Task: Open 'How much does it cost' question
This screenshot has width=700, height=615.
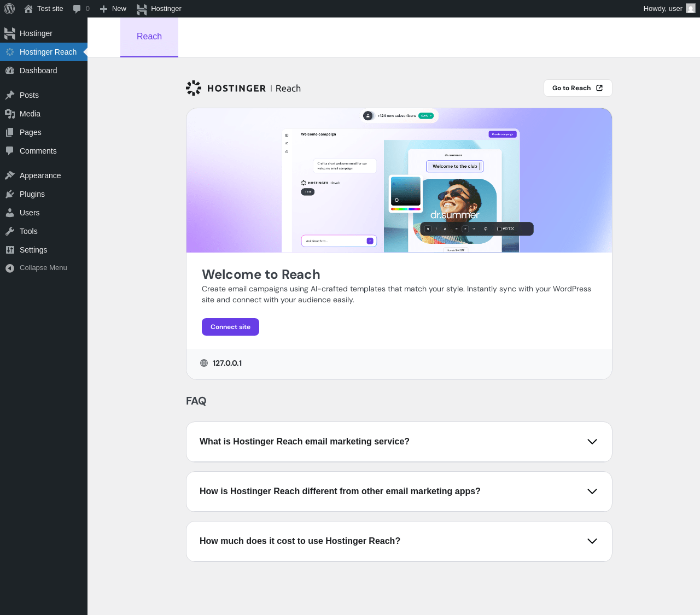Action: click(399, 541)
